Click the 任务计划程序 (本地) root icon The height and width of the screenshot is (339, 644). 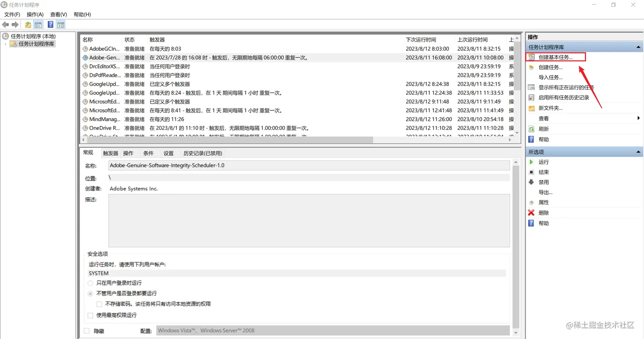click(x=6, y=36)
